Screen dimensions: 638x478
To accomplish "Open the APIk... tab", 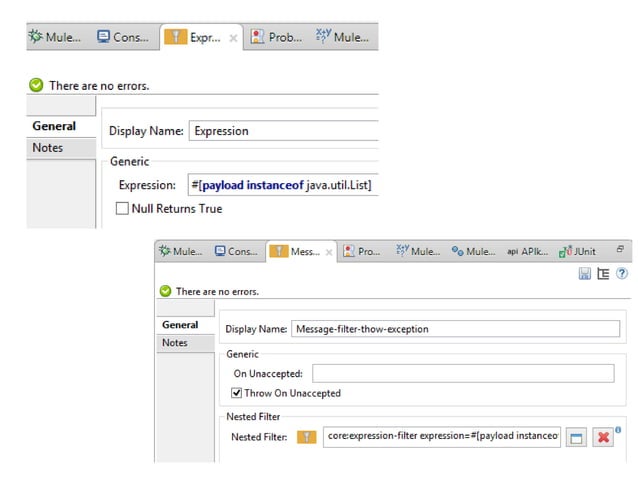I will (x=526, y=252).
